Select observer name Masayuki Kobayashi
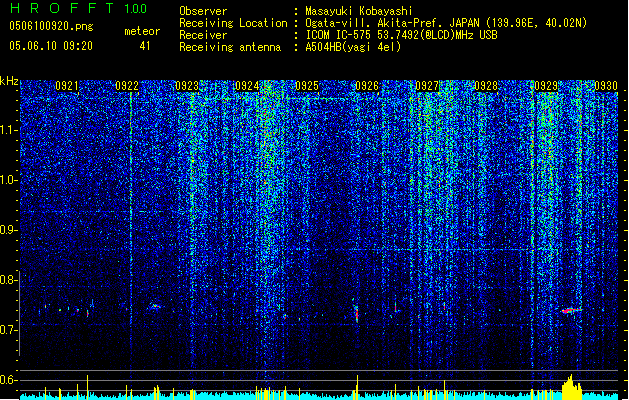The image size is (629, 400). pos(359,11)
